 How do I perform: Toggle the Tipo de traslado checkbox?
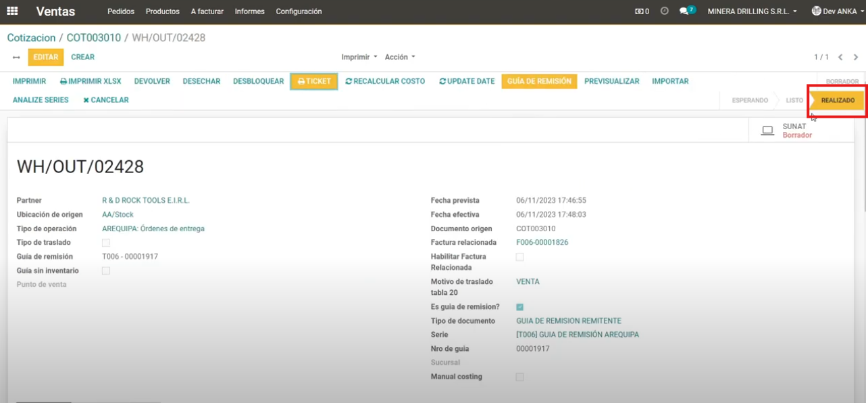click(105, 243)
